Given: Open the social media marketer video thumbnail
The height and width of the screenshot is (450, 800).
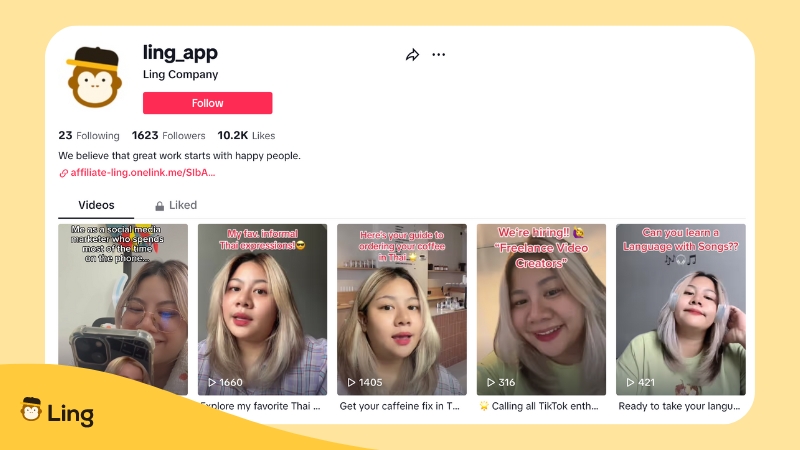Looking at the screenshot, I should [122, 309].
